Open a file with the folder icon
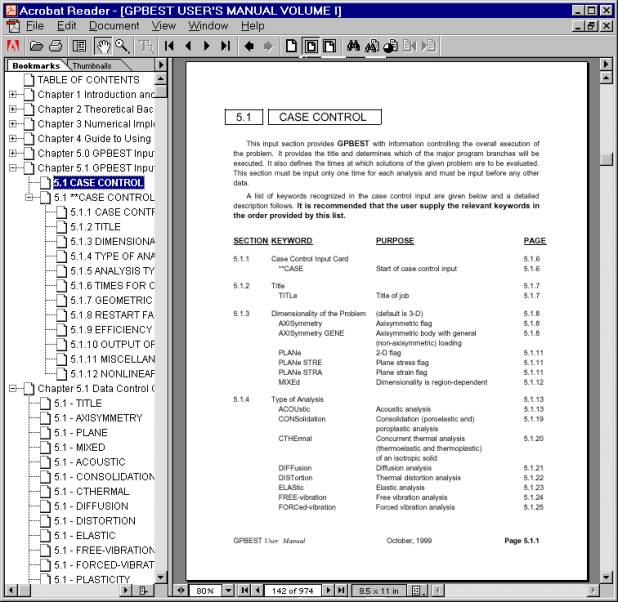Image resolution: width=618 pixels, height=602 pixels. coord(36,46)
